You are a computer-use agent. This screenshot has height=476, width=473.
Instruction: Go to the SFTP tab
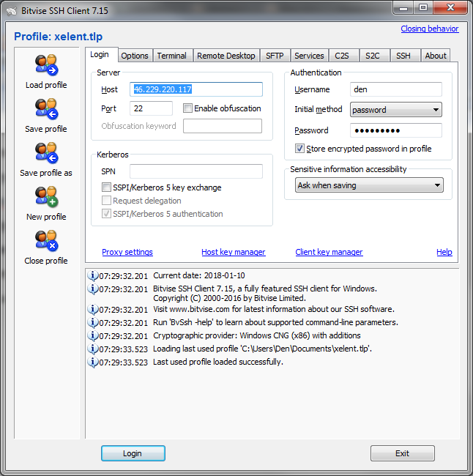pyautogui.click(x=275, y=56)
